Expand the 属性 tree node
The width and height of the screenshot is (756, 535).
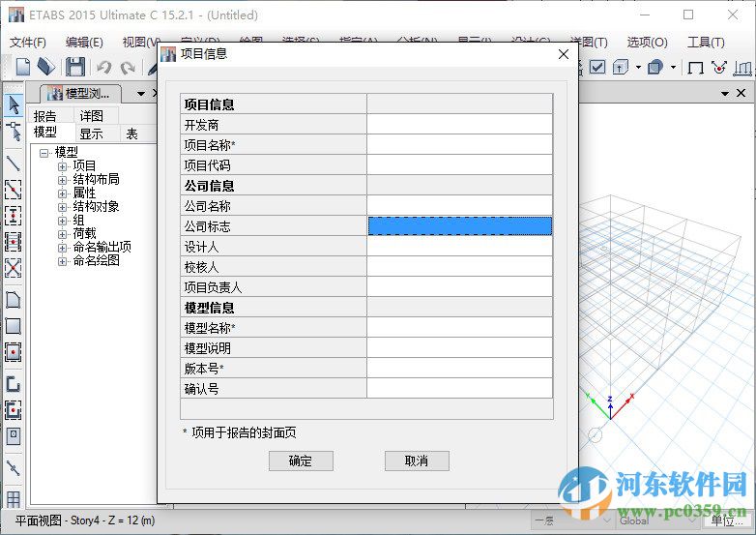(62, 193)
